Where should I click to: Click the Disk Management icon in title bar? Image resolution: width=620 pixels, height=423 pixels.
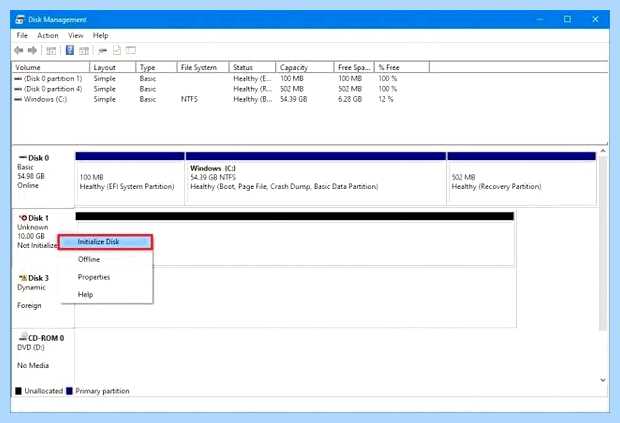(20, 19)
